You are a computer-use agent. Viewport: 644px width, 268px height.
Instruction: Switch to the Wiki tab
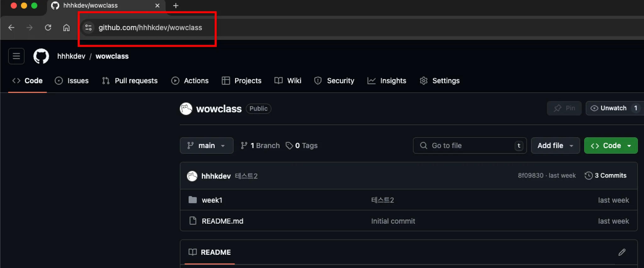(x=288, y=81)
